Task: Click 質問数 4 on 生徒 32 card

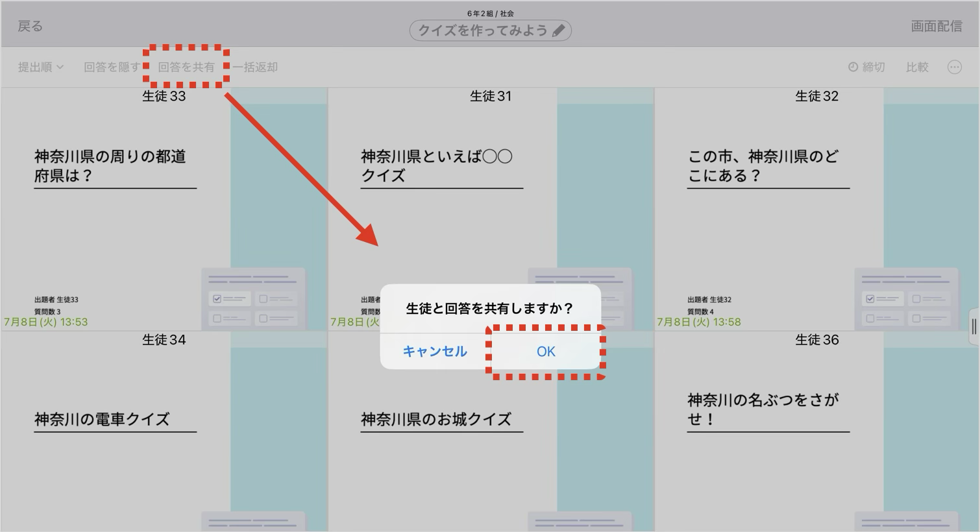Action: point(700,311)
